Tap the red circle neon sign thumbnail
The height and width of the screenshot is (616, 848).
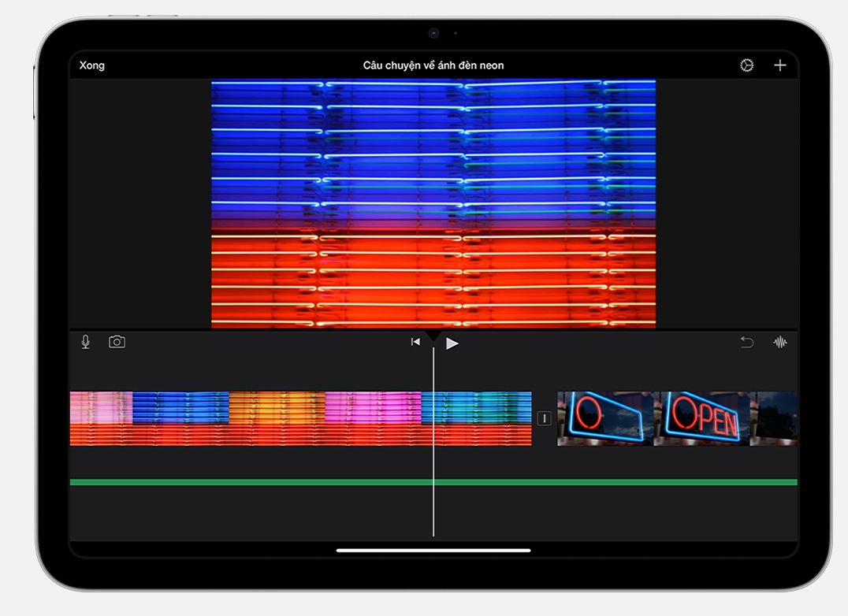pyautogui.click(x=604, y=418)
